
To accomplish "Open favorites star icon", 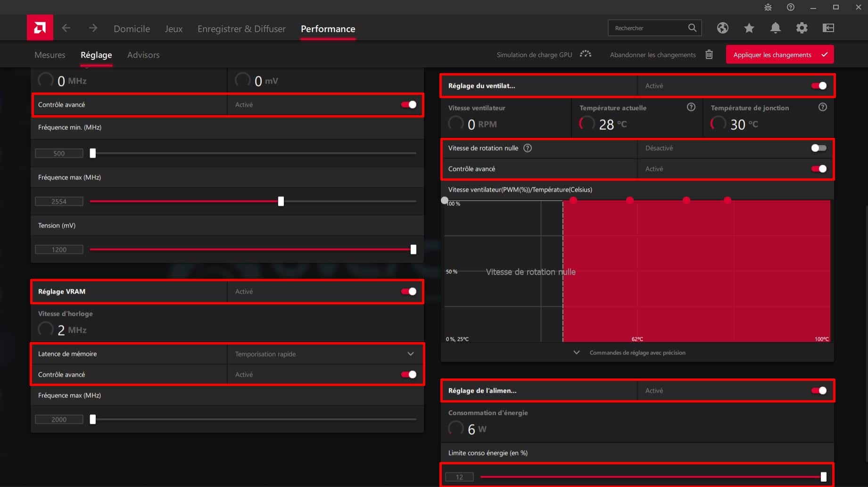I will point(749,28).
